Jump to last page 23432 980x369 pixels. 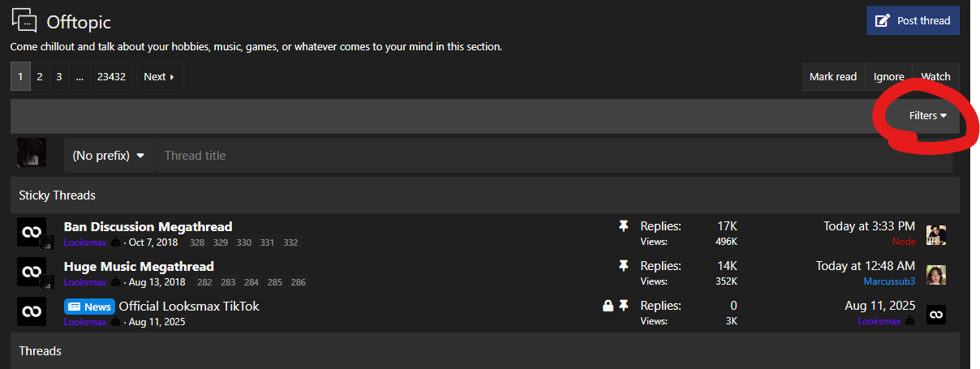click(111, 77)
